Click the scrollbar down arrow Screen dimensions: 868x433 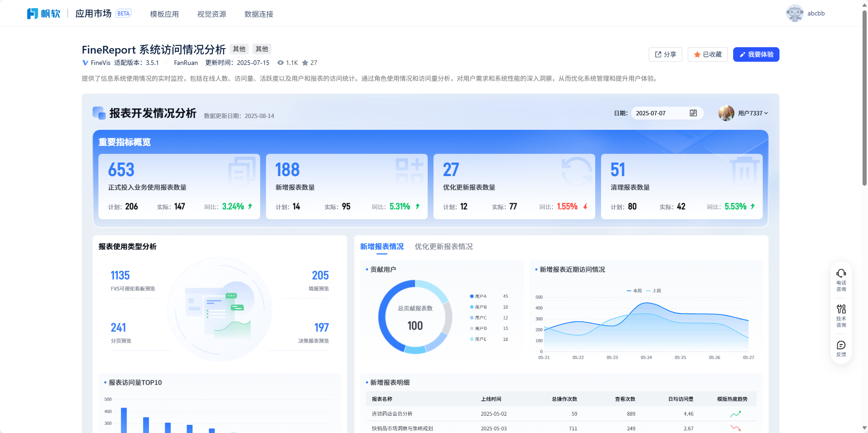tap(864, 428)
